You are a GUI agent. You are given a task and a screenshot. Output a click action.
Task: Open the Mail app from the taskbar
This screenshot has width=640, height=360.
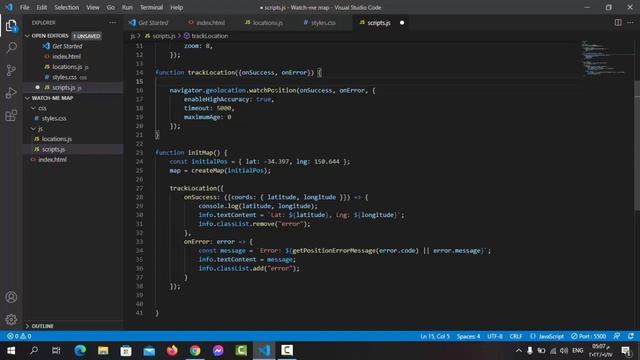pos(149,351)
